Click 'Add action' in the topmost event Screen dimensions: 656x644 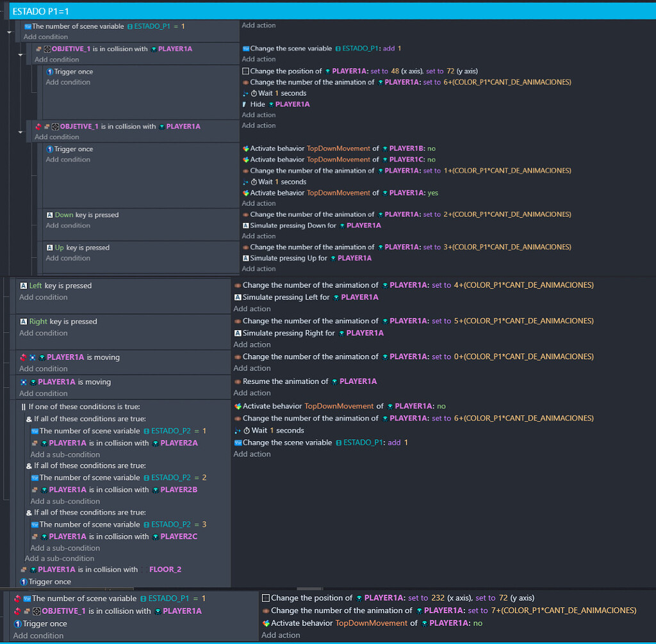(x=259, y=25)
